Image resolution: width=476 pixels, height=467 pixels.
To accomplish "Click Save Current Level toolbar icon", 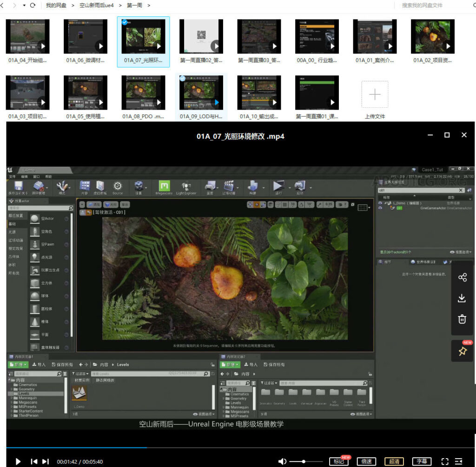I will [18, 188].
